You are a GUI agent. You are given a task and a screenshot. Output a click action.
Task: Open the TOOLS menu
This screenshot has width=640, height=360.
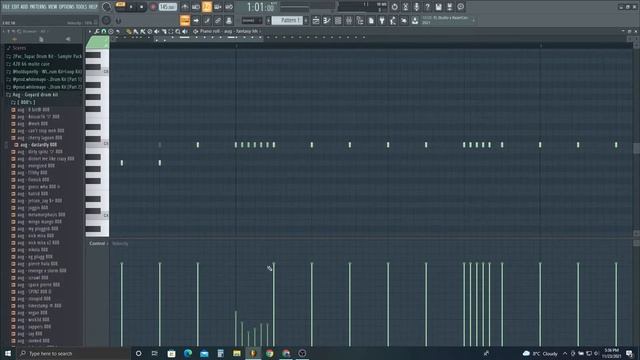[81, 7]
